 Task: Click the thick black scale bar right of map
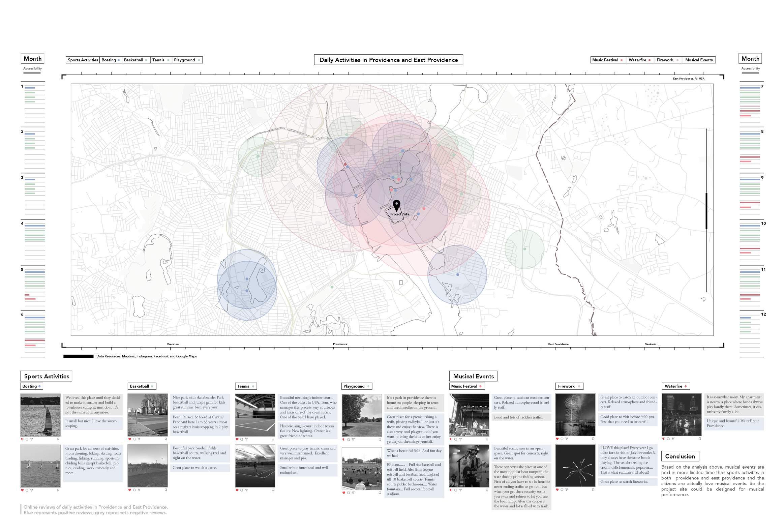[x=706, y=211]
